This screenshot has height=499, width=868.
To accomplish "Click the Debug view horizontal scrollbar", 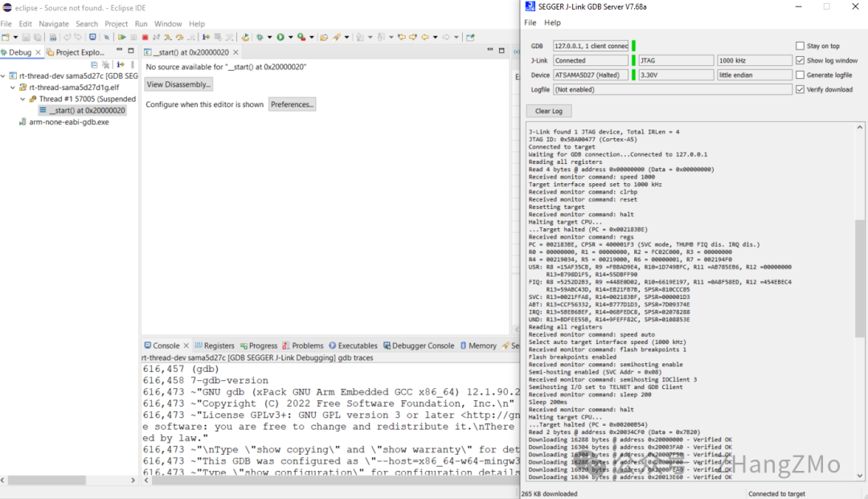I will pos(47,481).
